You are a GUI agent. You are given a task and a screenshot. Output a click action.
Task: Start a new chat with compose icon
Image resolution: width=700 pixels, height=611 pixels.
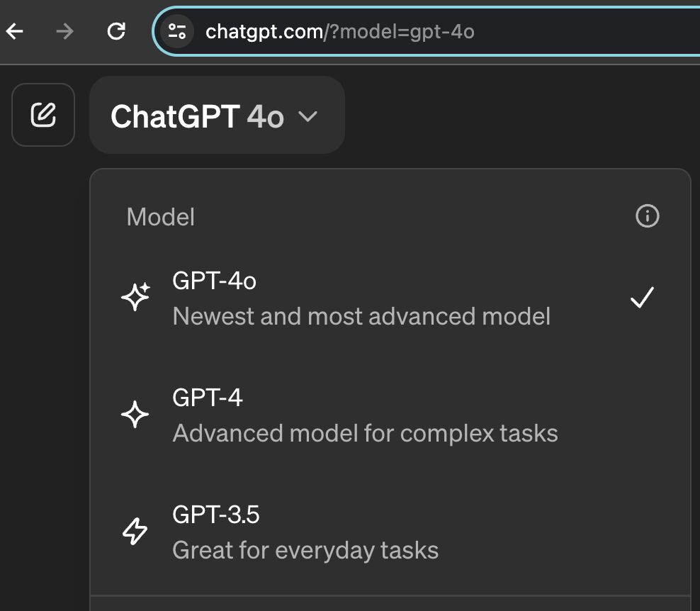coord(43,115)
